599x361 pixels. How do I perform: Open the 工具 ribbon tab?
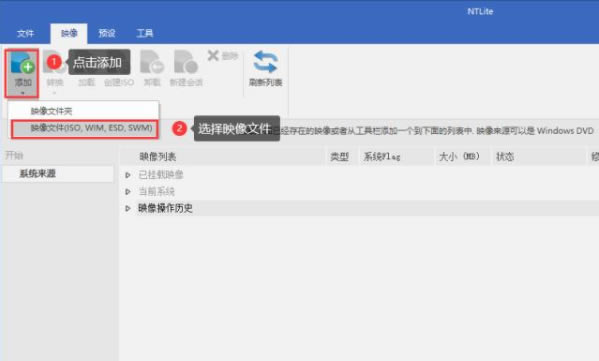[145, 34]
